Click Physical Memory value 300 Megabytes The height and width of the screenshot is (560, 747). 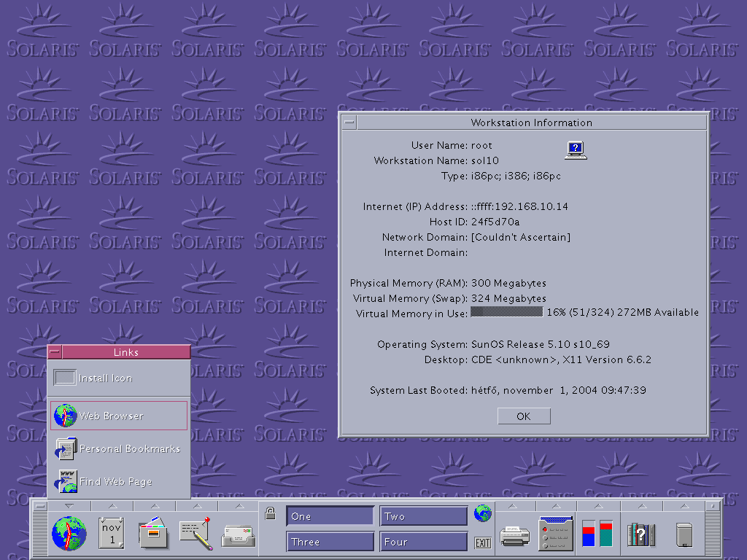(508, 284)
